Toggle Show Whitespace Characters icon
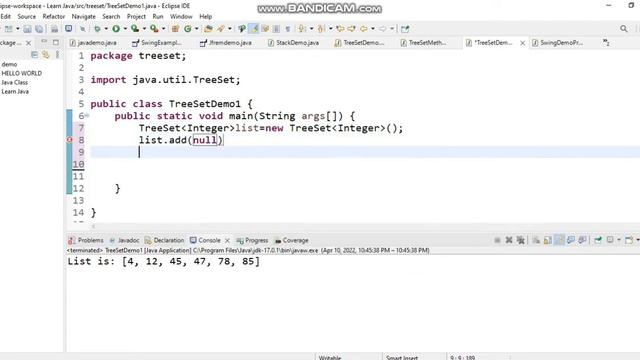This screenshot has height=360, width=640. [x=288, y=29]
